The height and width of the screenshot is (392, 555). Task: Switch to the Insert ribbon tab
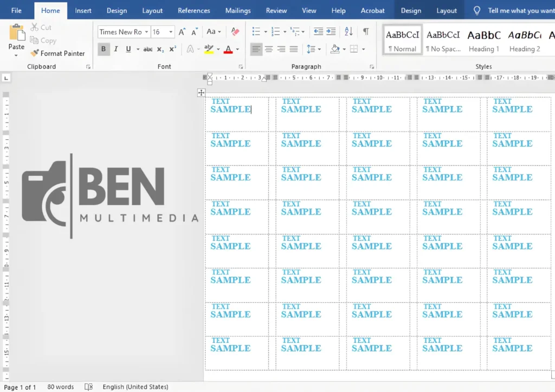click(83, 10)
